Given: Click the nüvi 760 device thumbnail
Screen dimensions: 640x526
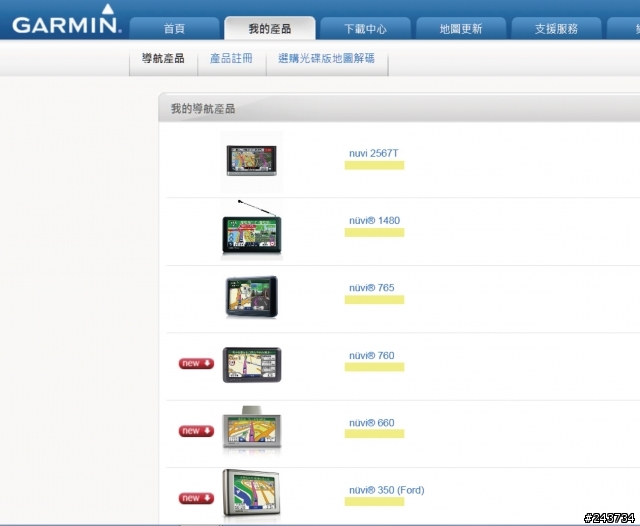Looking at the screenshot, I should [x=252, y=365].
